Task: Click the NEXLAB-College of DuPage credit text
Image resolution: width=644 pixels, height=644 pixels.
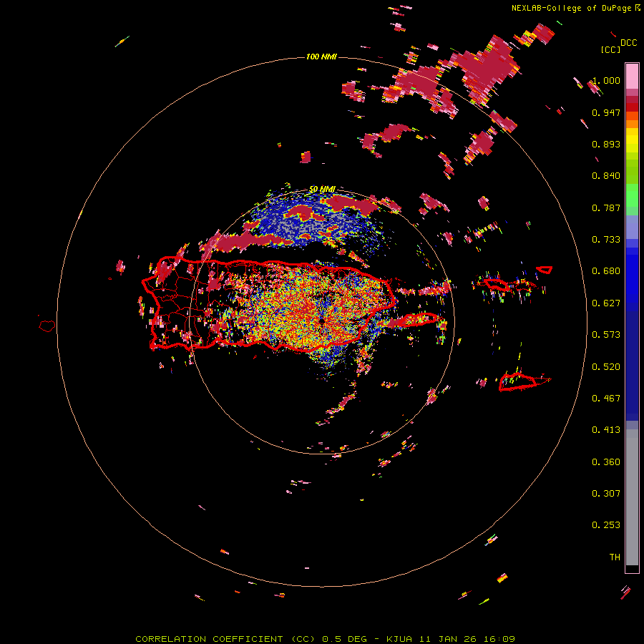Action: [571, 8]
